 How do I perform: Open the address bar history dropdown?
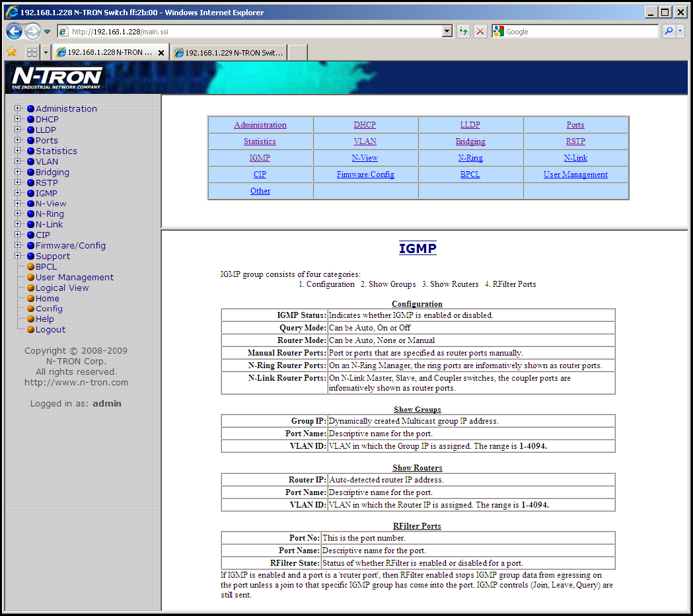click(x=447, y=32)
